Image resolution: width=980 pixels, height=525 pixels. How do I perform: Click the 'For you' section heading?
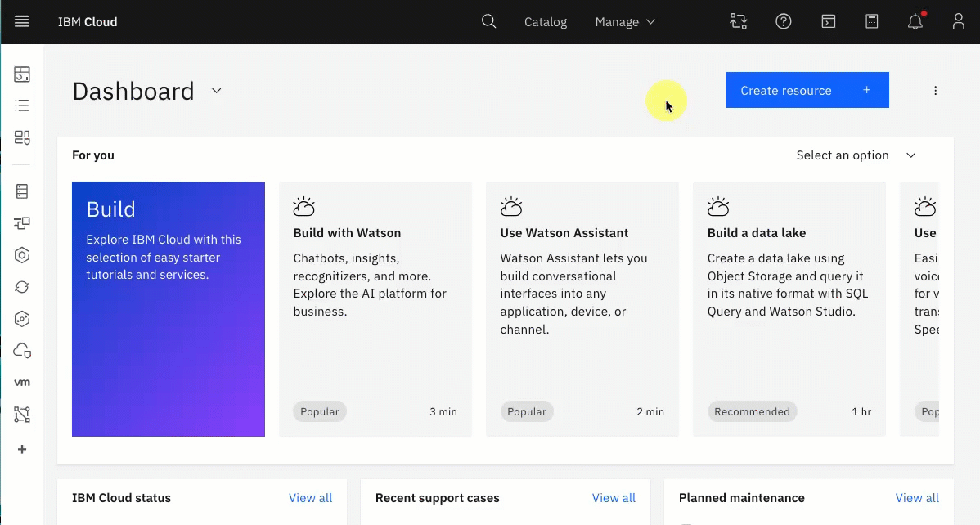pos(93,155)
